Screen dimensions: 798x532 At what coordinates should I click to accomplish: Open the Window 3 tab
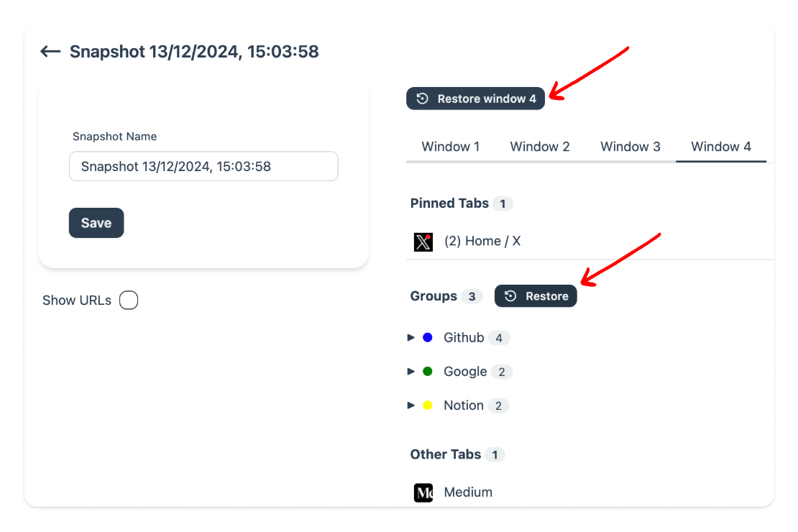630,147
